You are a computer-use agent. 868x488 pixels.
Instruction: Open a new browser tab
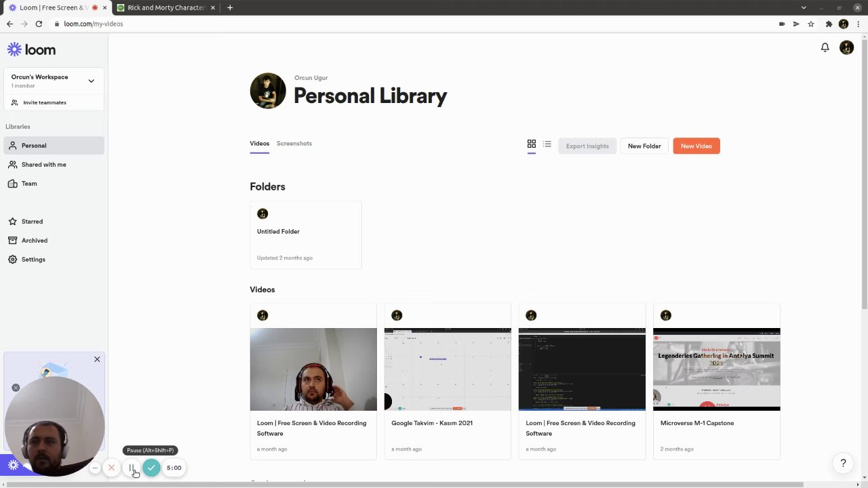230,7
